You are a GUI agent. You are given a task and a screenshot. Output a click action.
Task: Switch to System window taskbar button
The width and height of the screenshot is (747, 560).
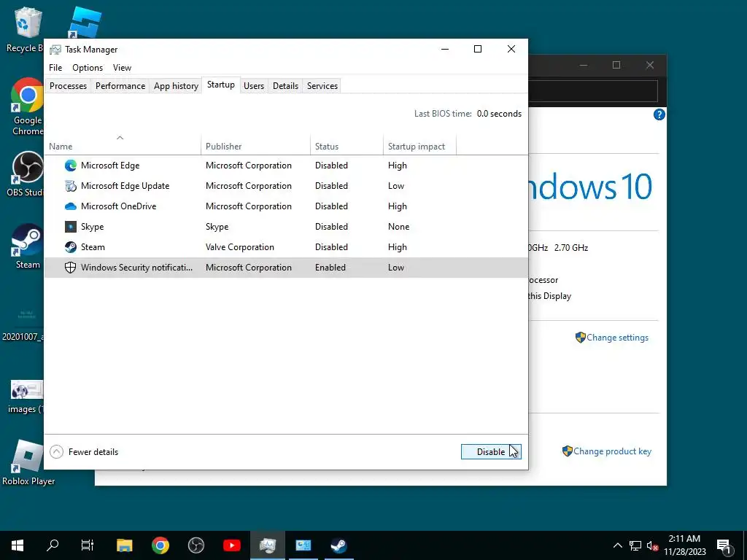303,545
